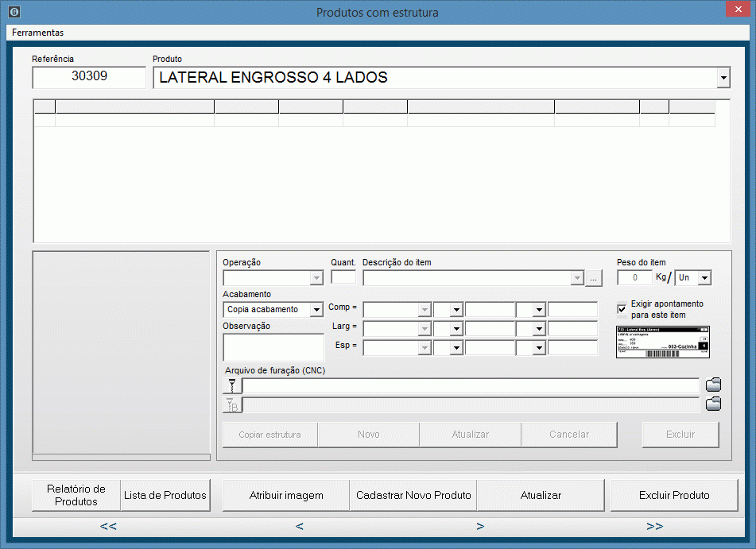Click Excluir Produto button
This screenshot has height=549, width=756.
[x=674, y=495]
